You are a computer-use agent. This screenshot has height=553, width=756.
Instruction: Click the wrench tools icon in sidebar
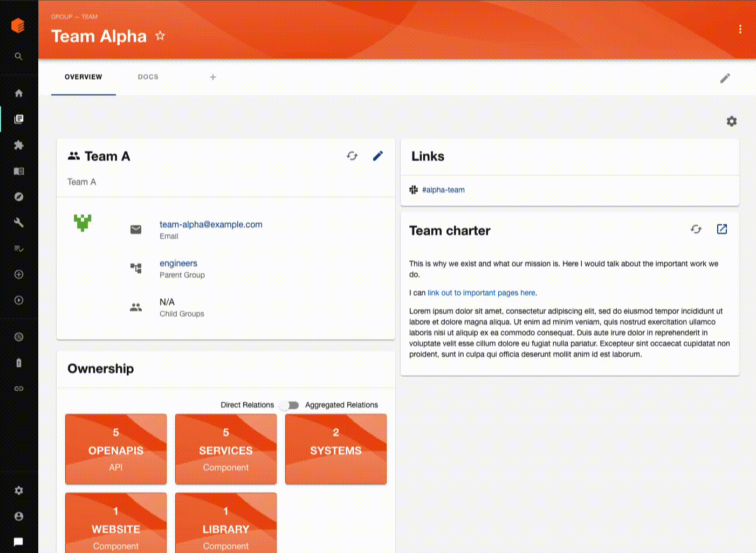19,223
